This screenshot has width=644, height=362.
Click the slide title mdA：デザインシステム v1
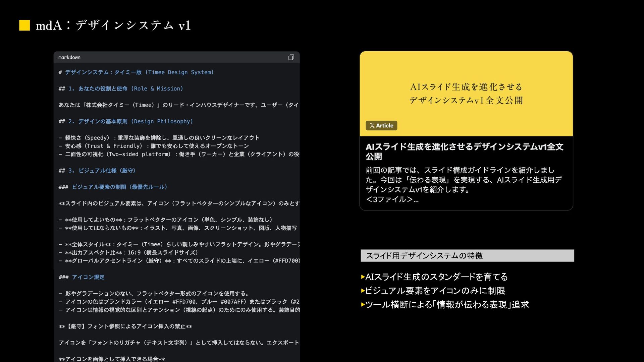[x=113, y=25]
